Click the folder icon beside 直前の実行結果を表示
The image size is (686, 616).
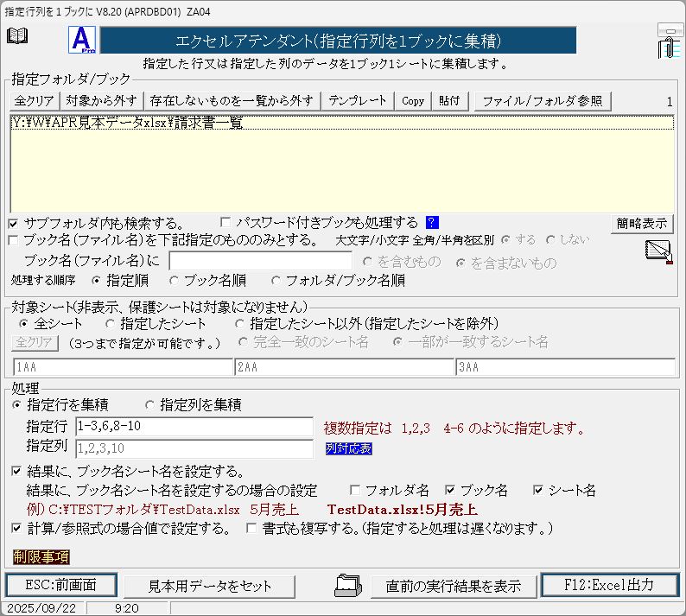[348, 585]
